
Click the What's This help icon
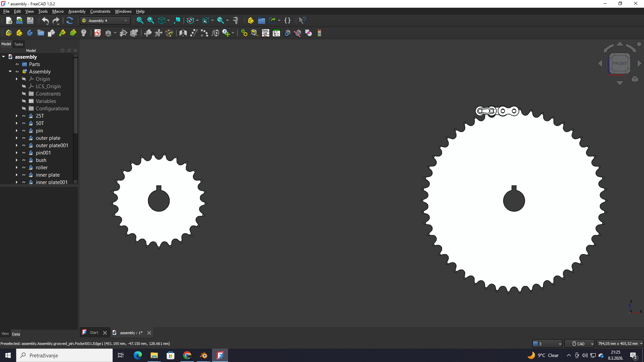pos(302,21)
